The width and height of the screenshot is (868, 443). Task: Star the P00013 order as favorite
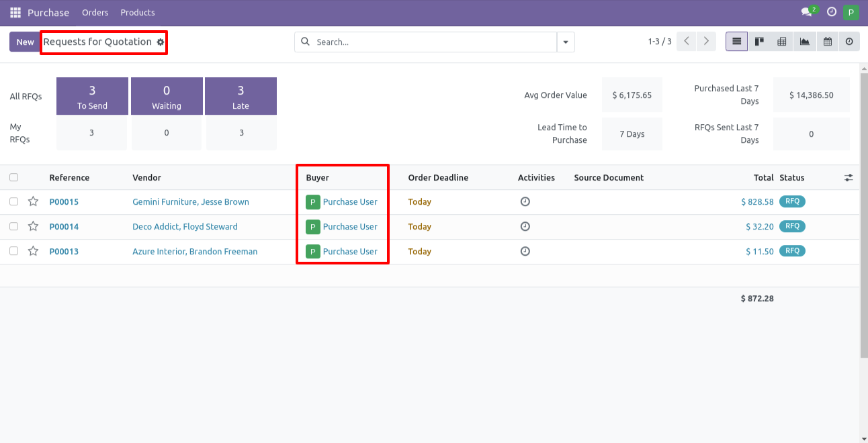[x=33, y=251]
